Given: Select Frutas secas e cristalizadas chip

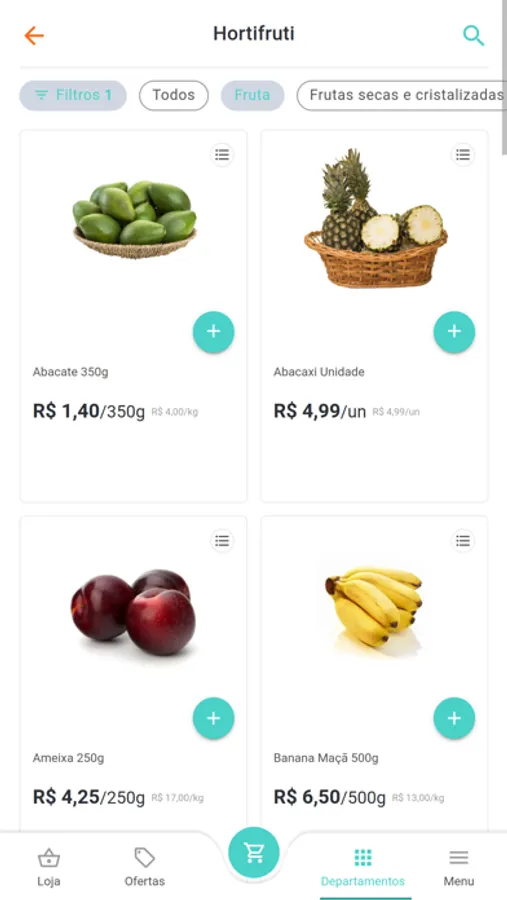Looking at the screenshot, I should 402,95.
